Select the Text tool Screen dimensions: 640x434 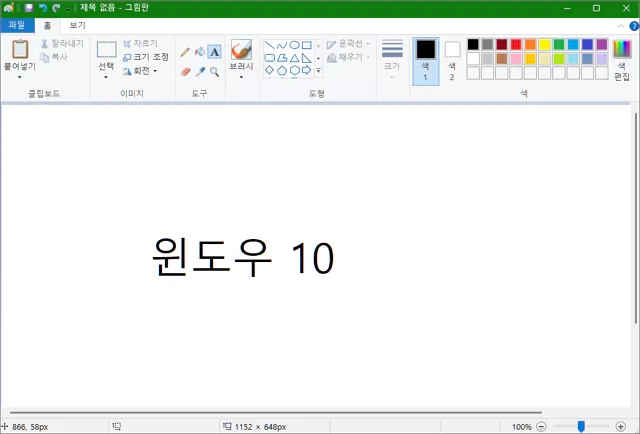[214, 52]
